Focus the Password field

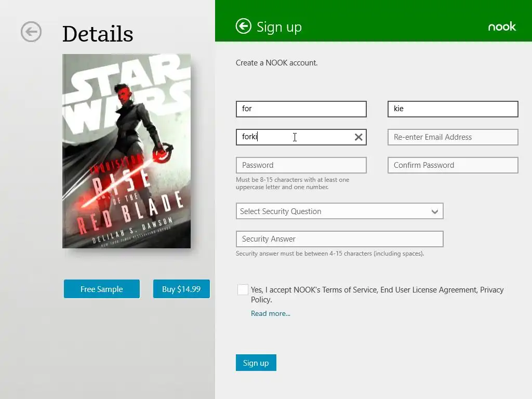pos(301,165)
